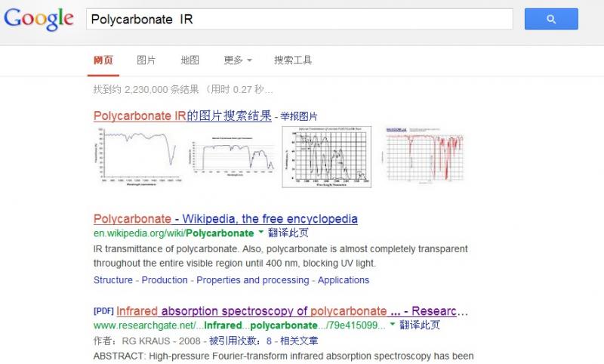Expand the 更多 dropdown menu
Viewport: 604px width, 364px height.
(238, 60)
